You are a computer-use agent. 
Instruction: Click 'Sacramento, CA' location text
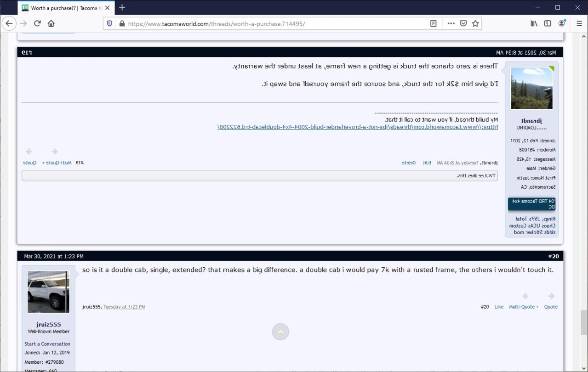(x=538, y=187)
